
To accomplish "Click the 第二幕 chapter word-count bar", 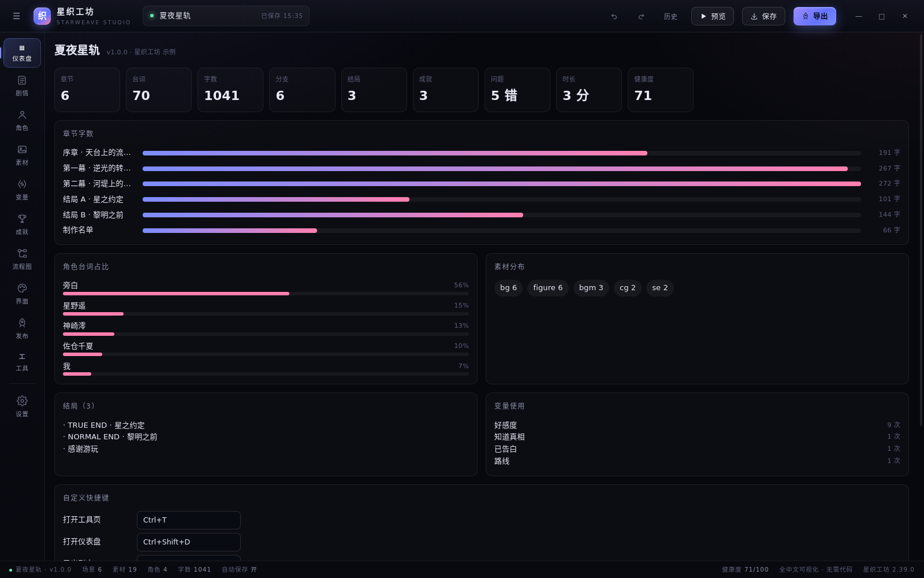I will (502, 184).
